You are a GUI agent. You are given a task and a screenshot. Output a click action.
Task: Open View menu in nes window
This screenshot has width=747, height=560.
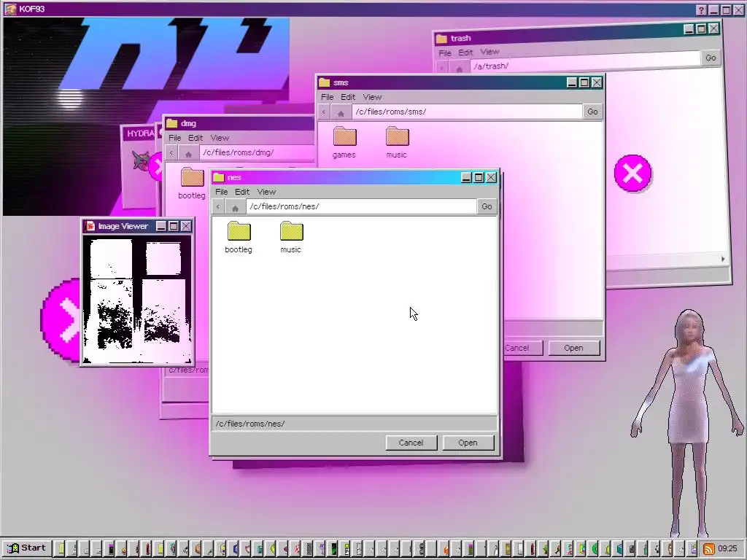[266, 192]
